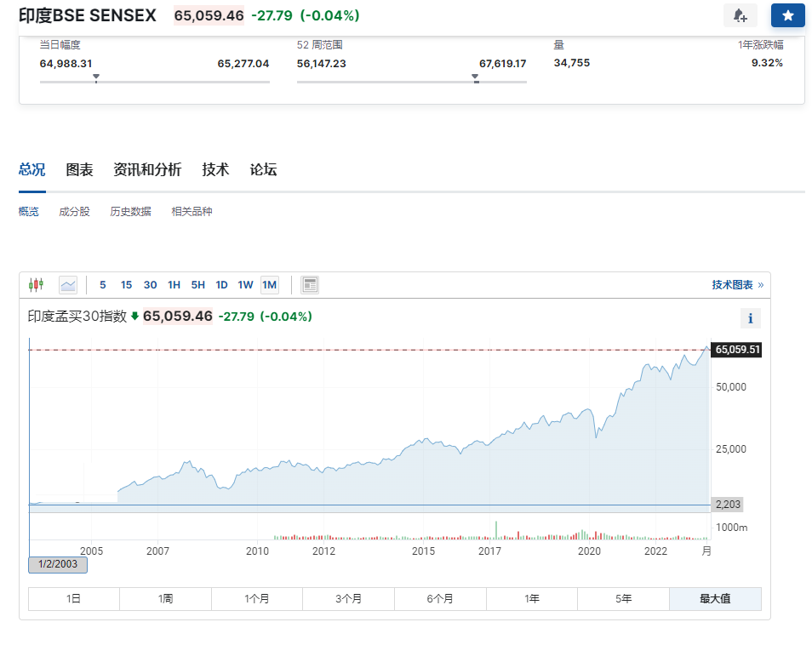The image size is (812, 645).
Task: Open the 资讯和分析 tab
Action: [147, 169]
